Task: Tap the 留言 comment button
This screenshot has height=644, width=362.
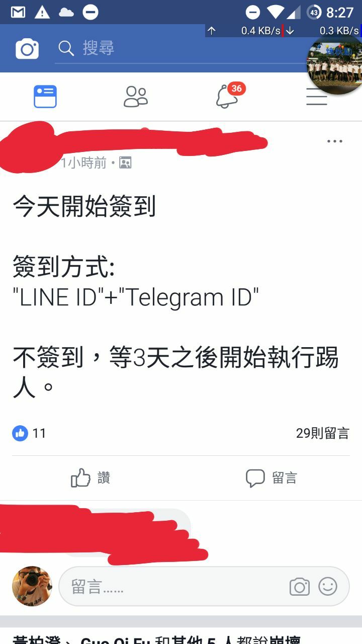Action: point(271,478)
